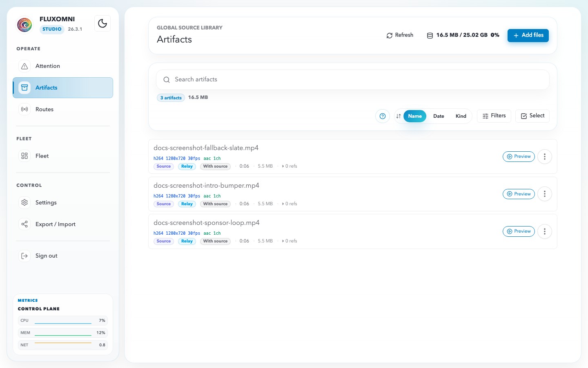This screenshot has height=368, width=588.
Task: Open the Filters panel
Action: (x=494, y=116)
